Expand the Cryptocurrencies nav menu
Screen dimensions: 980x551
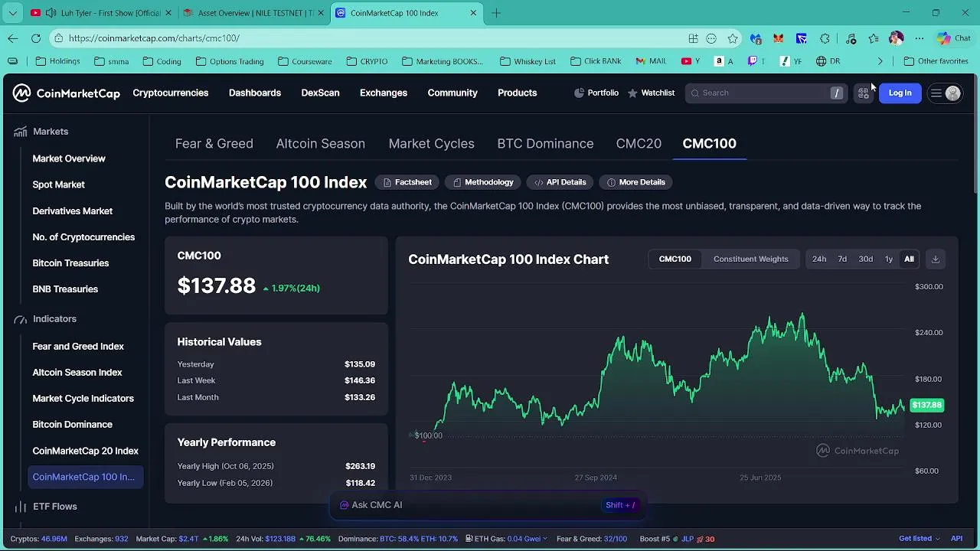tap(170, 93)
